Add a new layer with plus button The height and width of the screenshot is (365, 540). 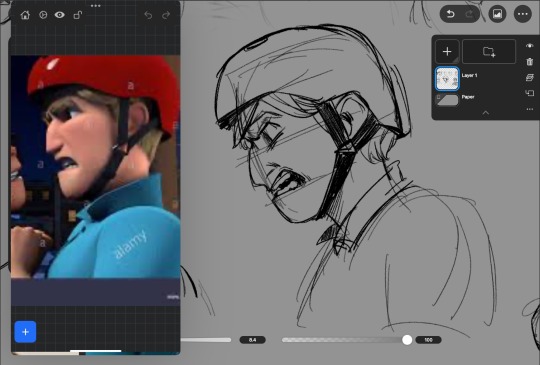(x=447, y=52)
